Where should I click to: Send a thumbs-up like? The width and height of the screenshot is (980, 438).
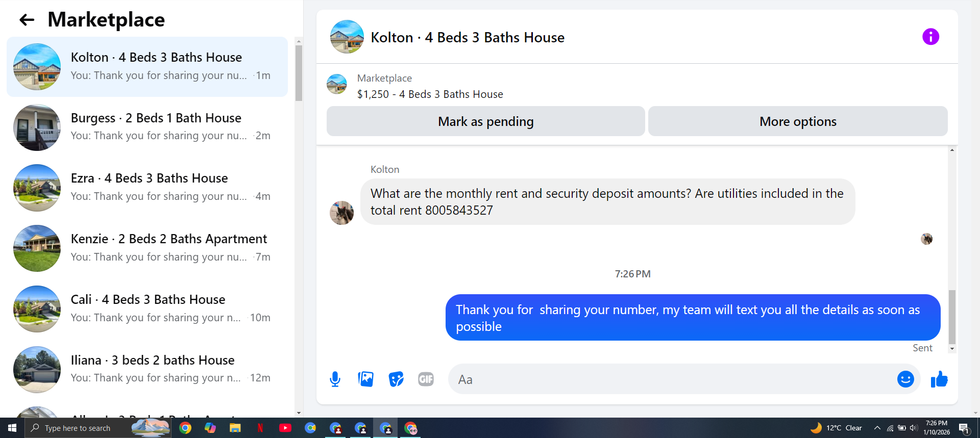939,379
